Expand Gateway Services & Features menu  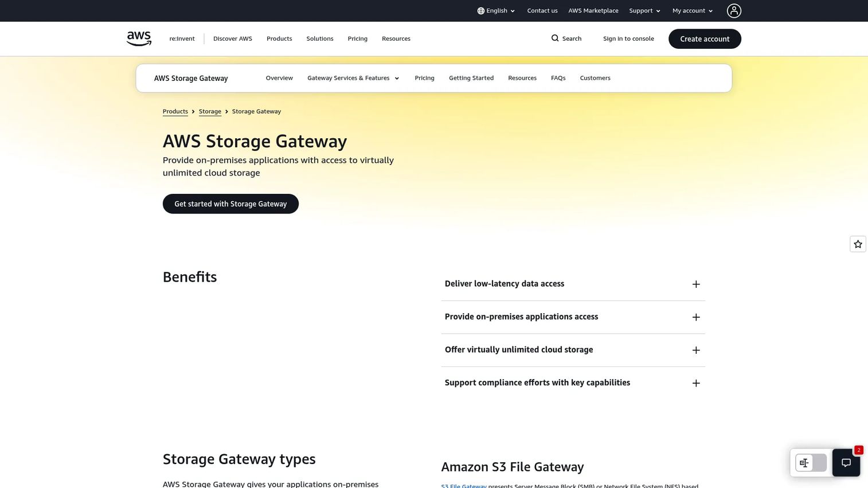(353, 78)
